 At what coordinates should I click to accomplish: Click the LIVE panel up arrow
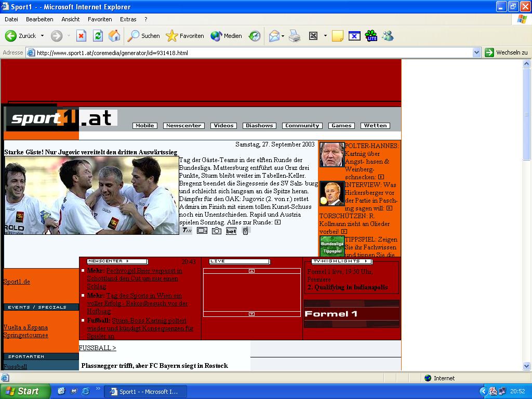[x=252, y=271]
